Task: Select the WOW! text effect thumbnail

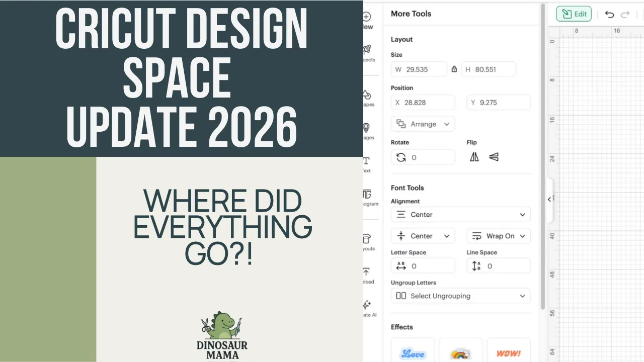Action: pyautogui.click(x=509, y=350)
